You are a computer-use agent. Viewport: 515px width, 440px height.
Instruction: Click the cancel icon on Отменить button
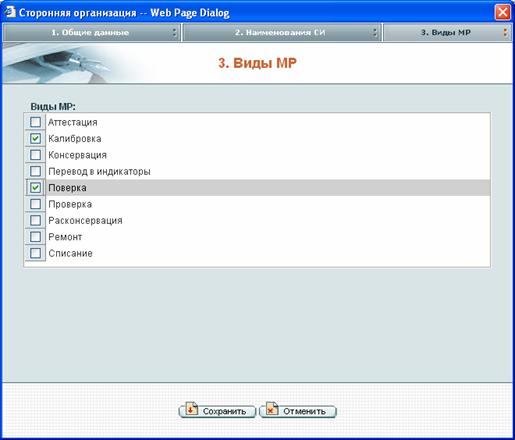point(272,409)
